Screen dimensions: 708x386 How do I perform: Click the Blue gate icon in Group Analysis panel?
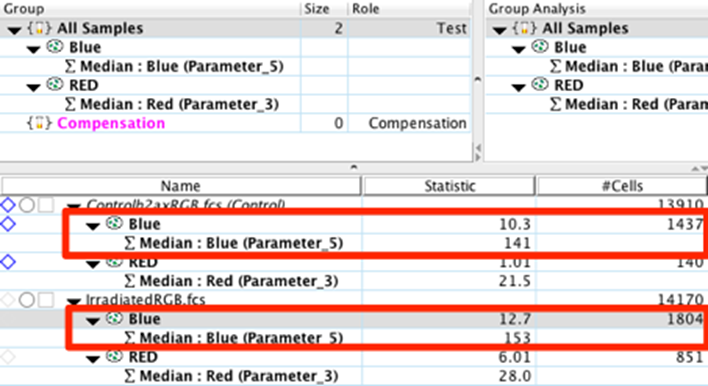click(540, 47)
